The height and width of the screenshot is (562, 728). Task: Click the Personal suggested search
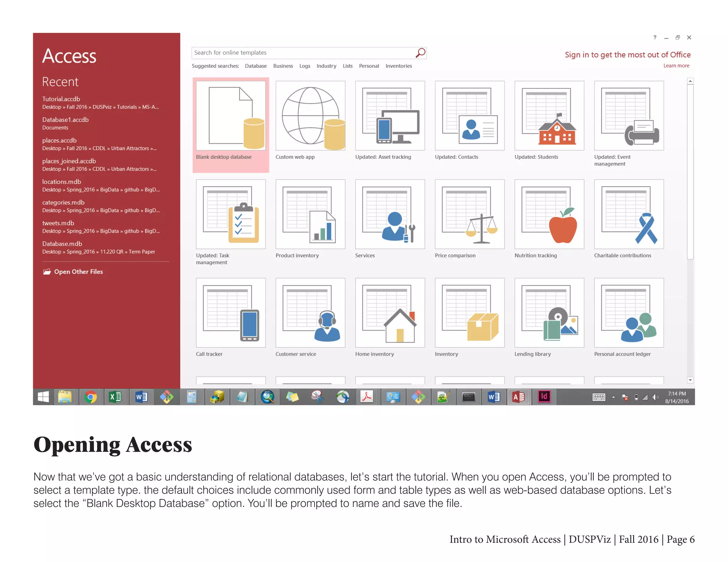point(369,66)
